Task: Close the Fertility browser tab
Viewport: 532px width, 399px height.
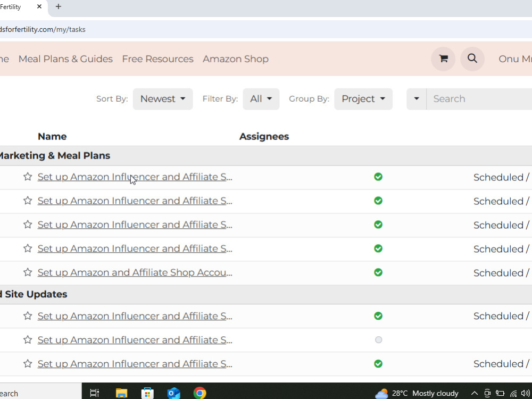Action: pyautogui.click(x=39, y=6)
